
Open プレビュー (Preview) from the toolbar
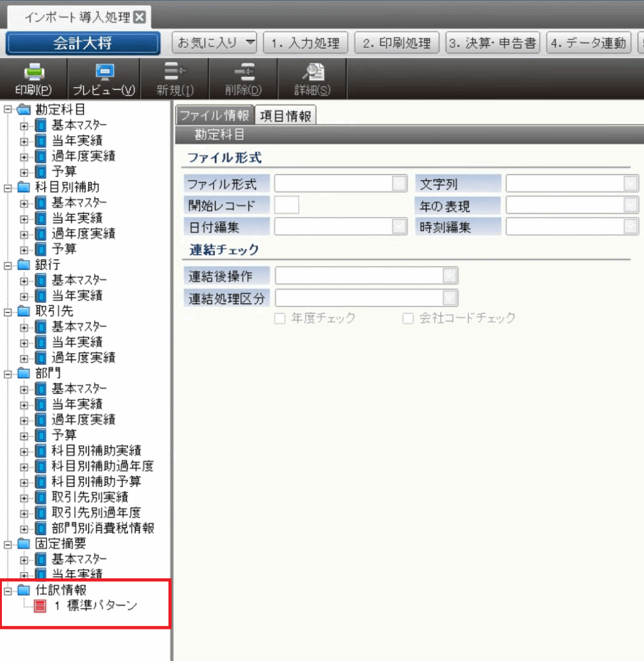point(104,72)
